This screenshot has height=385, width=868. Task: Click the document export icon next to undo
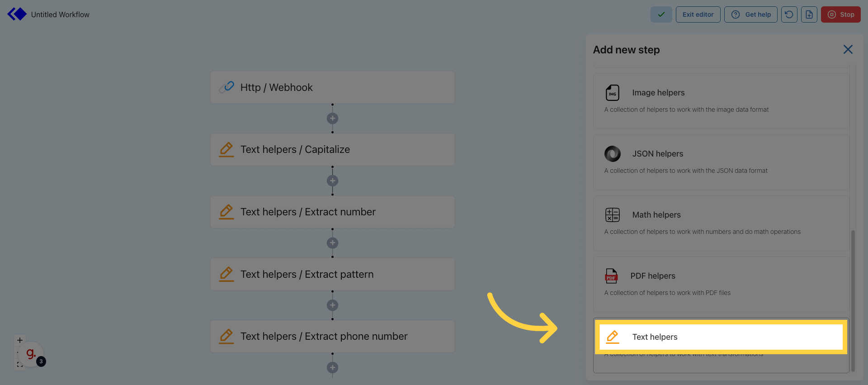point(809,14)
